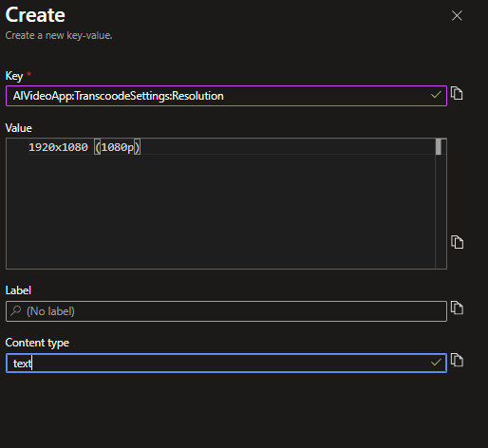Screen dimensions: 488x448
Task: Click the green checkmark in Content type field
Action: pos(436,363)
